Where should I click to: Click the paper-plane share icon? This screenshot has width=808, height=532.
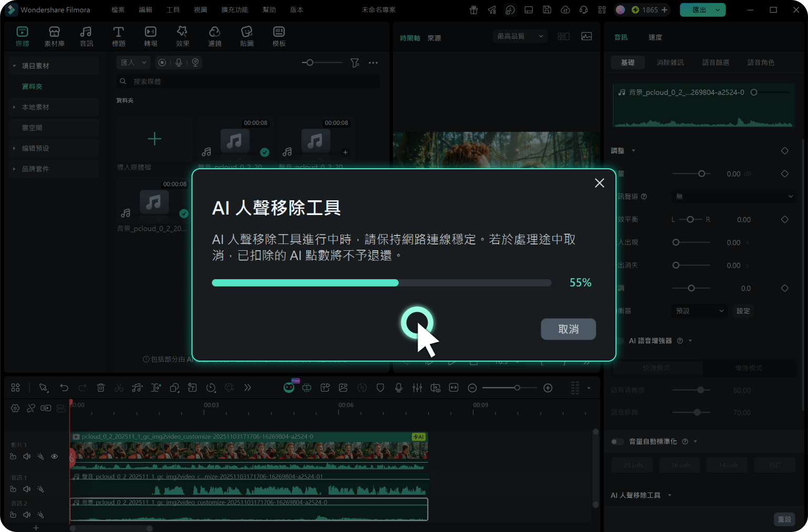(x=492, y=10)
